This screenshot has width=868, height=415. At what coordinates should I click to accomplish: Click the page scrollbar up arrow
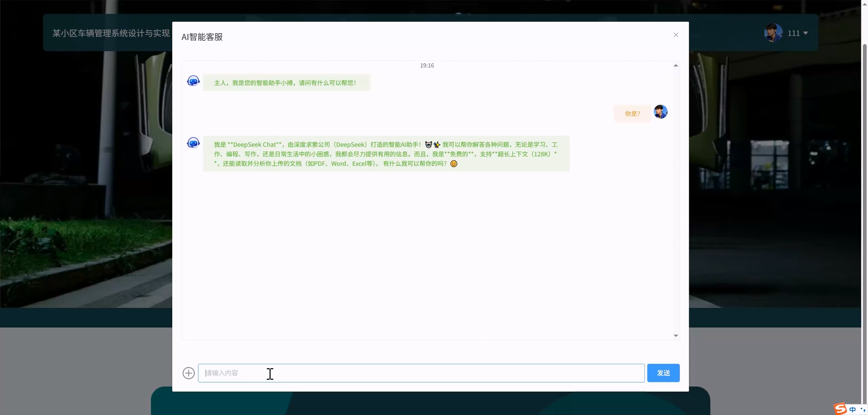click(x=864, y=3)
